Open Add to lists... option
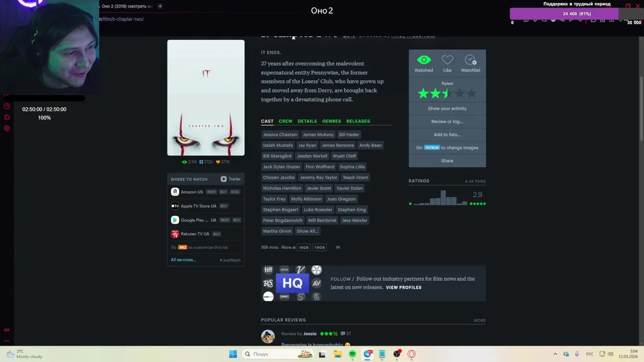Viewport: 644px width, 362px height. tap(447, 135)
